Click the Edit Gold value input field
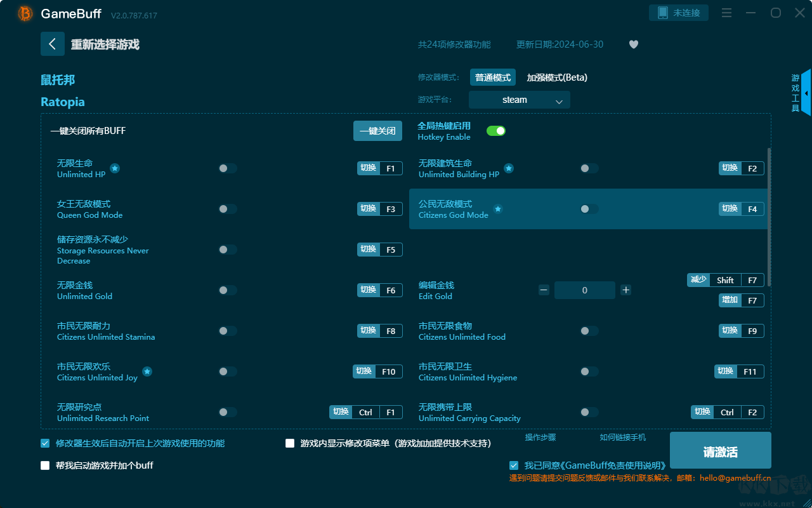Image resolution: width=812 pixels, height=508 pixels. click(x=585, y=290)
